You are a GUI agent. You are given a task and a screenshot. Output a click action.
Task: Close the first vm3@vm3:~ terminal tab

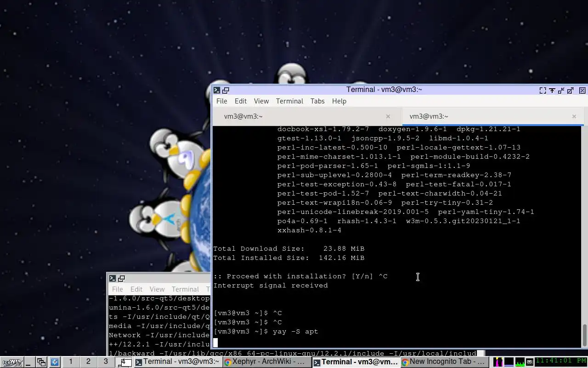[388, 116]
